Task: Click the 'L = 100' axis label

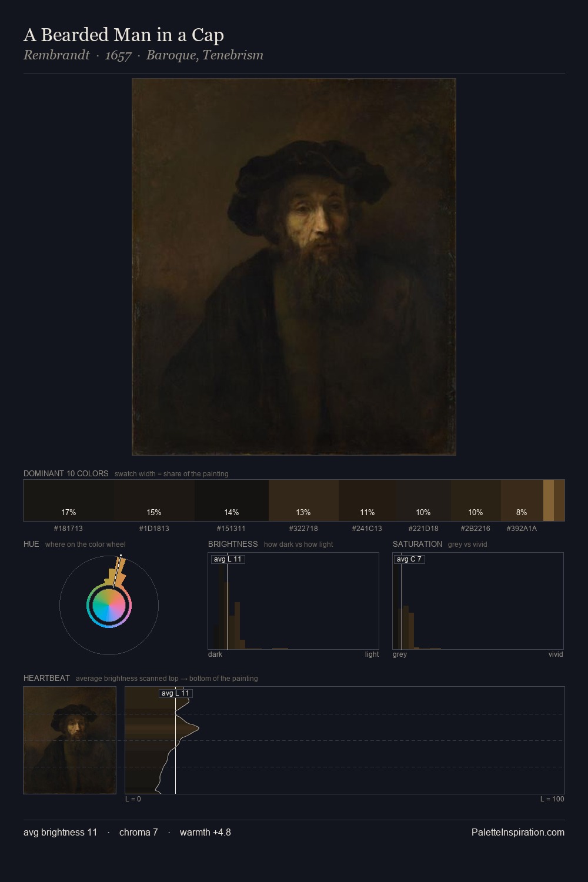Action: (552, 799)
